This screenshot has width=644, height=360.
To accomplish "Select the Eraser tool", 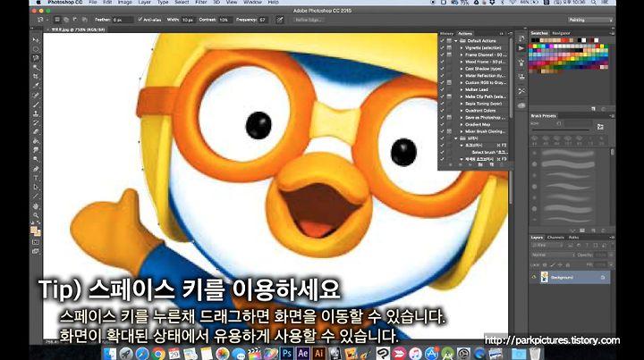I will coord(36,132).
